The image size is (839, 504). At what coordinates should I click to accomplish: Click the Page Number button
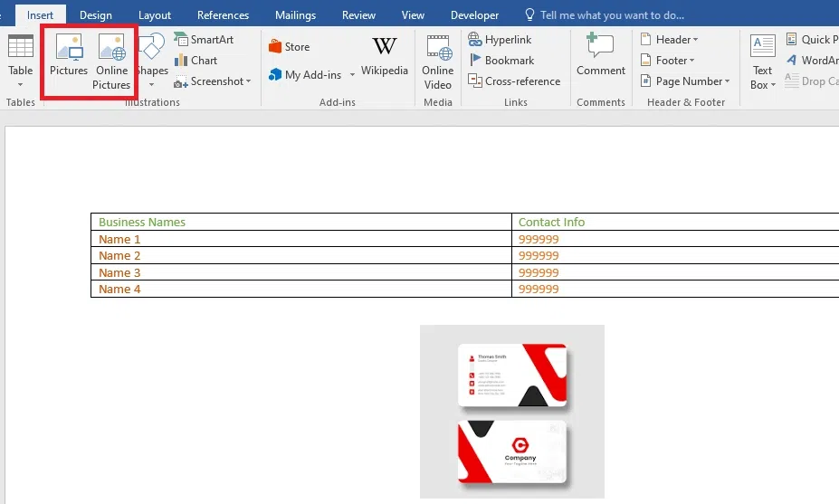pos(685,81)
